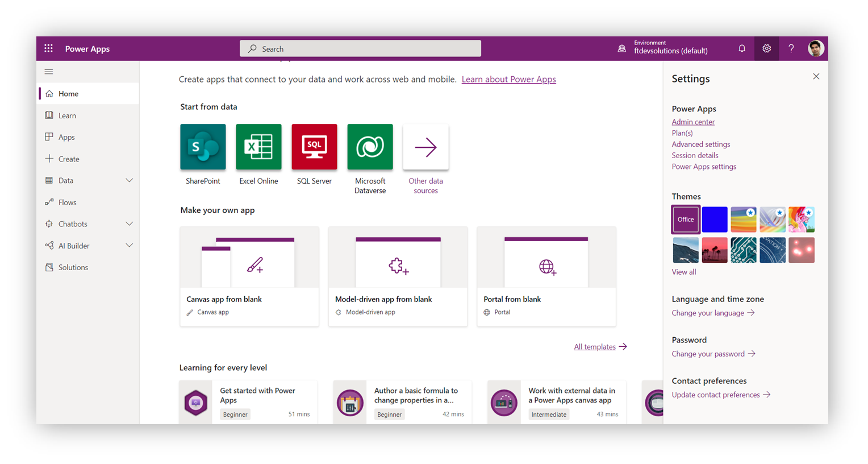
Task: Click View all themes link
Action: tap(683, 272)
